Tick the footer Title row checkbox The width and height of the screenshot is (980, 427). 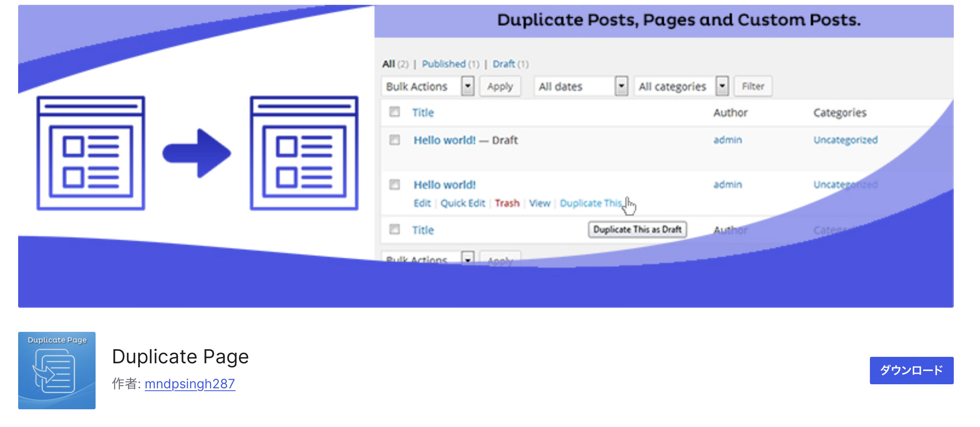[x=394, y=229]
